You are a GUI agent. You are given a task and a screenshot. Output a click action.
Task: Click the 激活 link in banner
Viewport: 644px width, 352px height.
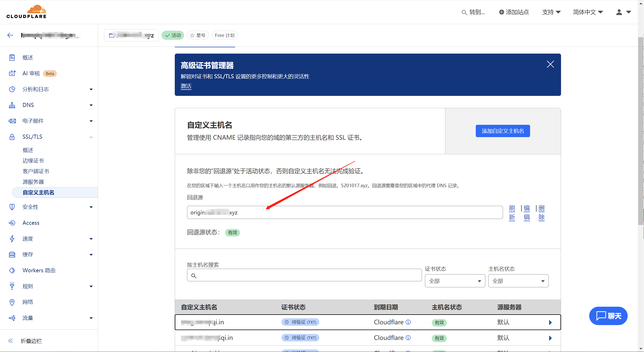tap(186, 86)
